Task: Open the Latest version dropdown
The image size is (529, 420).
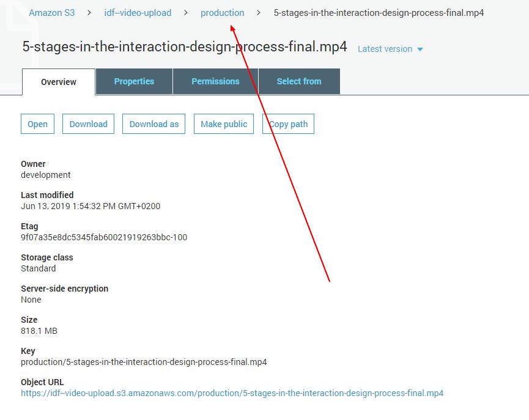Action: (x=390, y=49)
